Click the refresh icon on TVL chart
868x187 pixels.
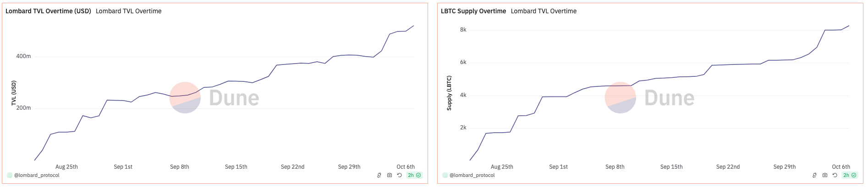pyautogui.click(x=400, y=175)
